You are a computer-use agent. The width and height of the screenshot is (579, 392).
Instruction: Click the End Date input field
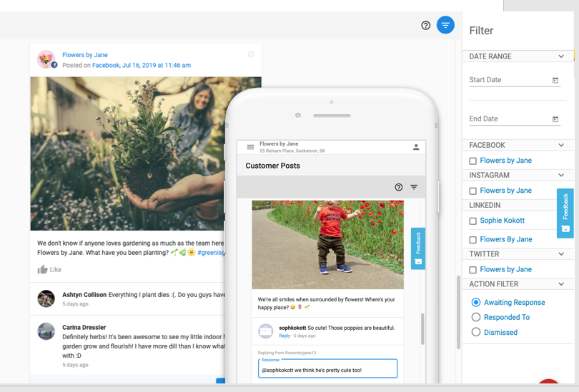(x=515, y=119)
